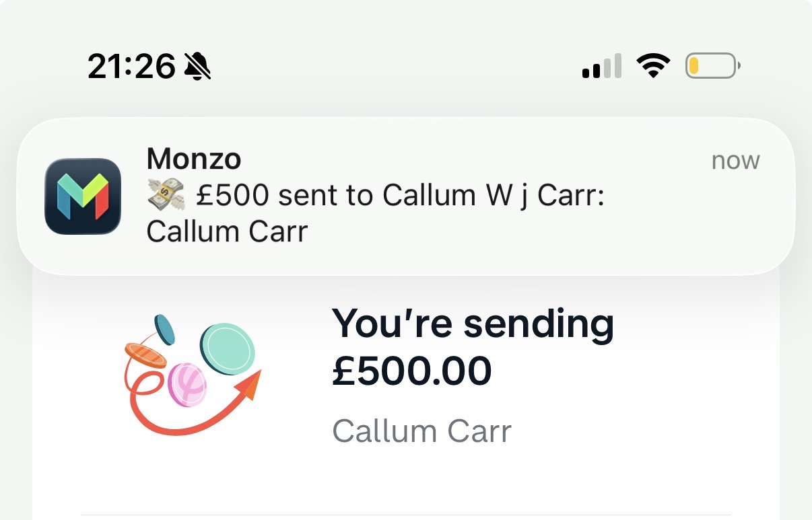Click the 'now' timestamp on the notification
The width and height of the screenshot is (812, 520).
coord(735,161)
